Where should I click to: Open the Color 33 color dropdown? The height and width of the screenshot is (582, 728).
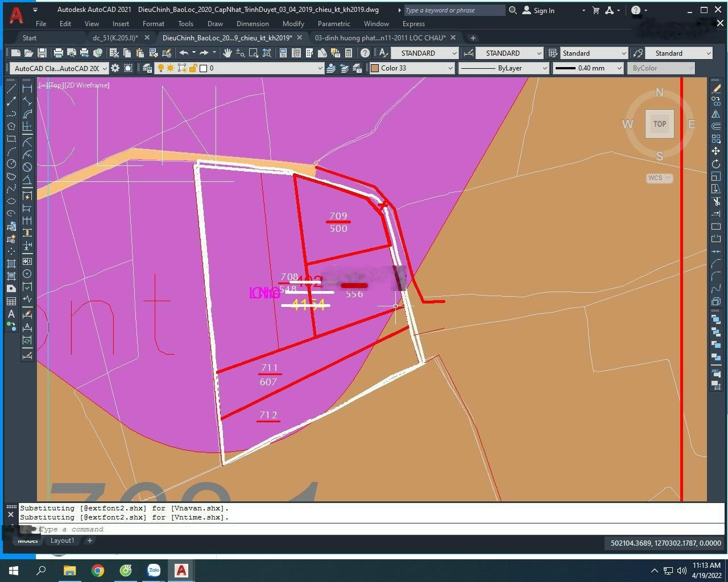point(412,68)
